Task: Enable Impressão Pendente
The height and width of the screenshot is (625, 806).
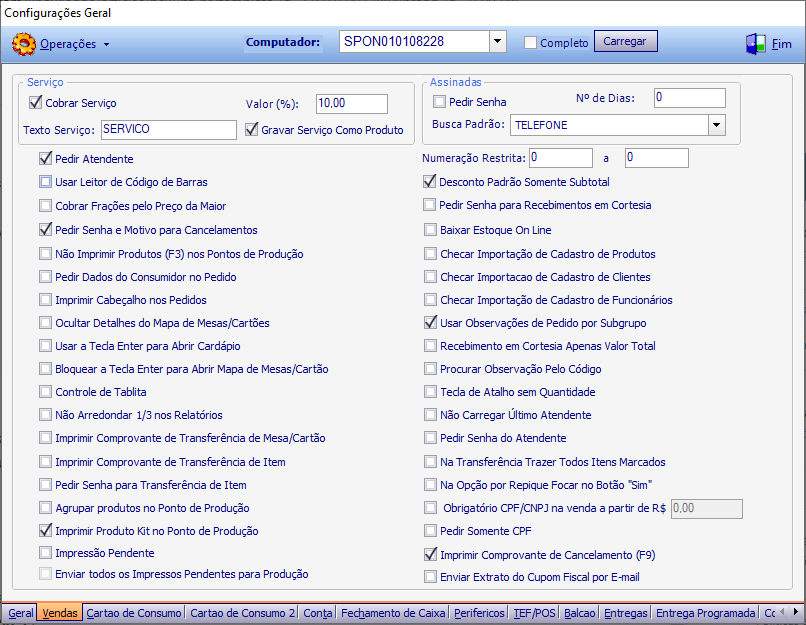Action: coord(46,553)
